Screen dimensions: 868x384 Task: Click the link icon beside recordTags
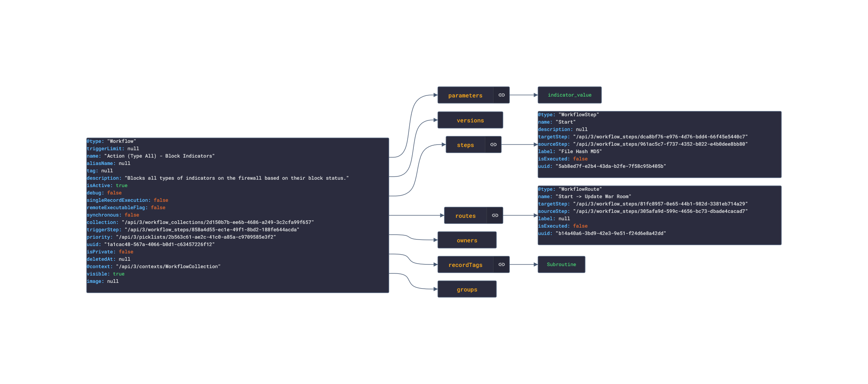coord(501,264)
